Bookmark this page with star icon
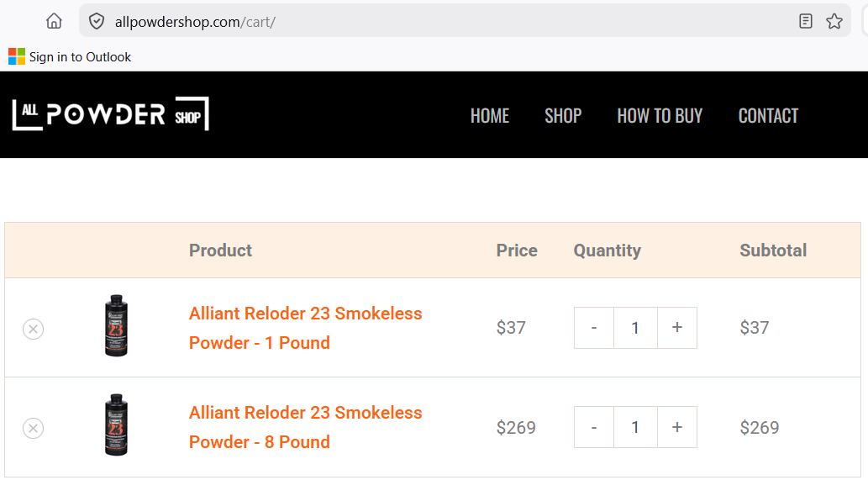Viewport: 868px width, 480px height. [834, 21]
